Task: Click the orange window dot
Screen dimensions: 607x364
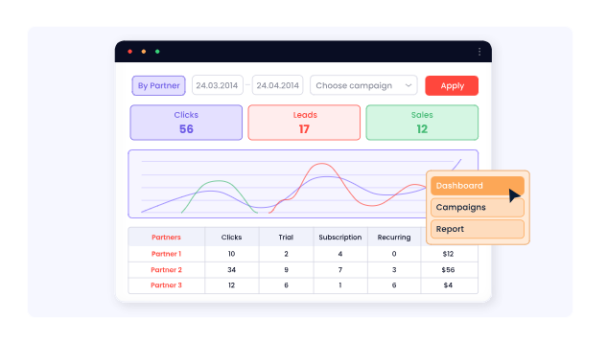Action: (144, 52)
